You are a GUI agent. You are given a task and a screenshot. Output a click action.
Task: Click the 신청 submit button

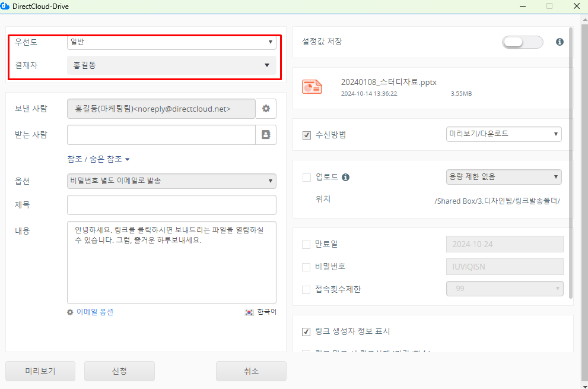119,371
